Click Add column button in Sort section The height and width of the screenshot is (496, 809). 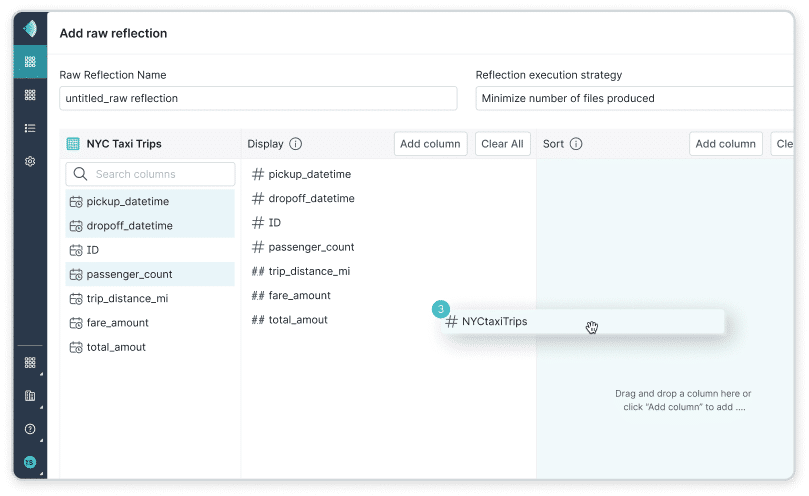click(725, 144)
